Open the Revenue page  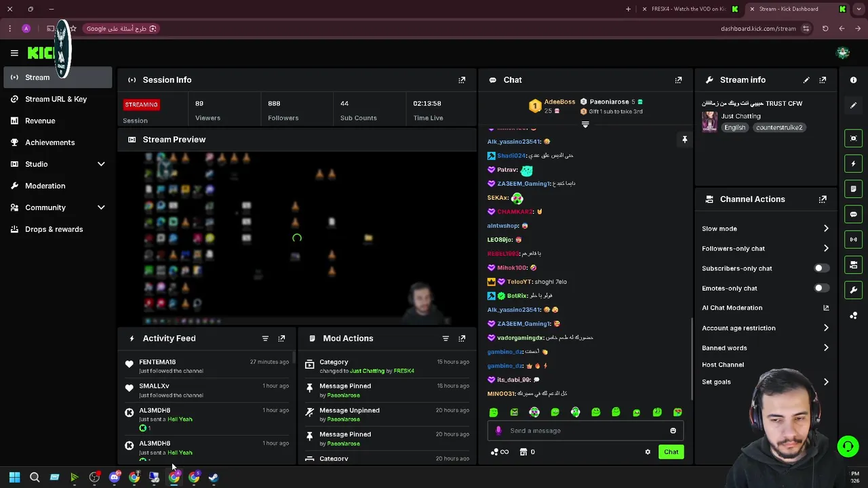[x=58, y=121]
